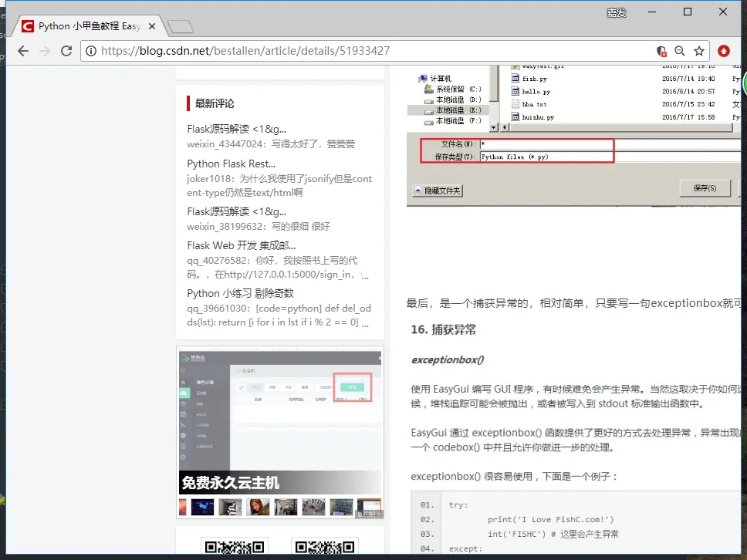
Task: Close the Python 小甲鱼教程 tab
Action: coord(152,26)
